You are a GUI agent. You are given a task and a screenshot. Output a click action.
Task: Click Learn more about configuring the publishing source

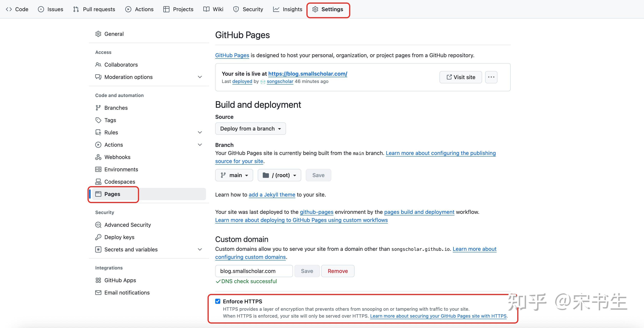coord(440,153)
